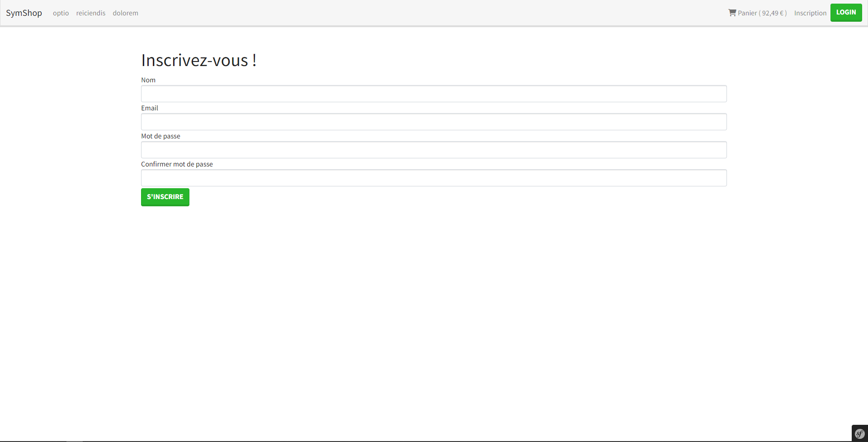868x442 pixels.
Task: Open the Symfony debug toolbar icon
Action: tap(859, 434)
